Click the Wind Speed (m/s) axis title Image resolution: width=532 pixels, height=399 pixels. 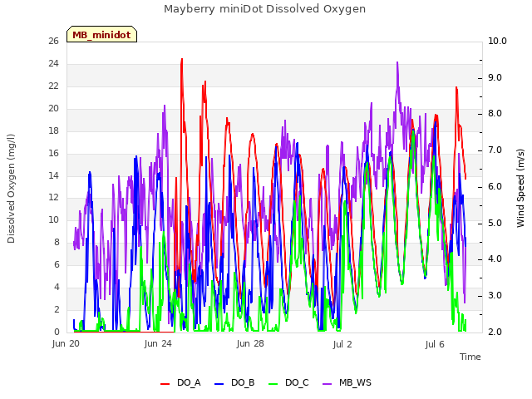click(x=520, y=188)
